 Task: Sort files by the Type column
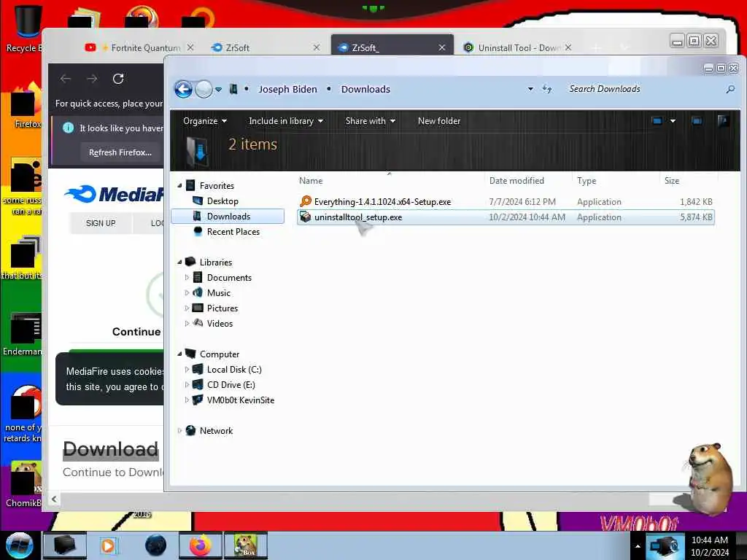pos(587,181)
